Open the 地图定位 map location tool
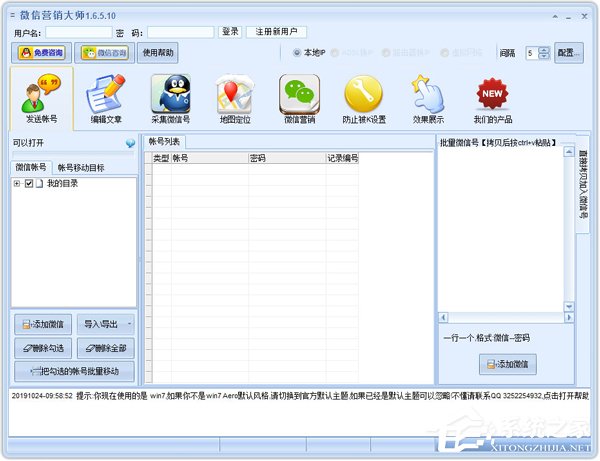This screenshot has height=461, width=600. [x=235, y=99]
